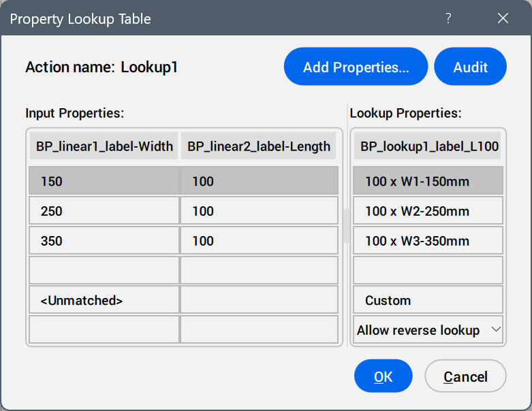Screen dimensions: 532x411
Task: Select the 100 x W3-350mm lookup cell
Action: (x=428, y=241)
